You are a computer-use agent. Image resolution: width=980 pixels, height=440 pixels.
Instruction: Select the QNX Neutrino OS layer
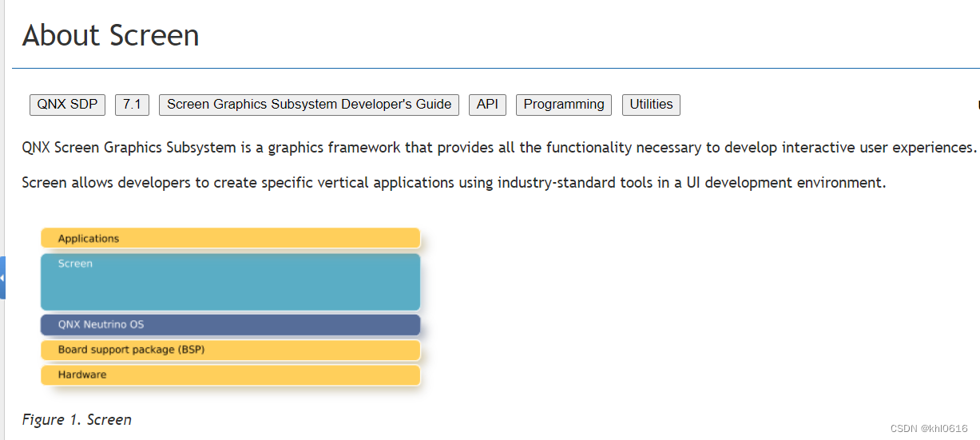[x=230, y=325]
